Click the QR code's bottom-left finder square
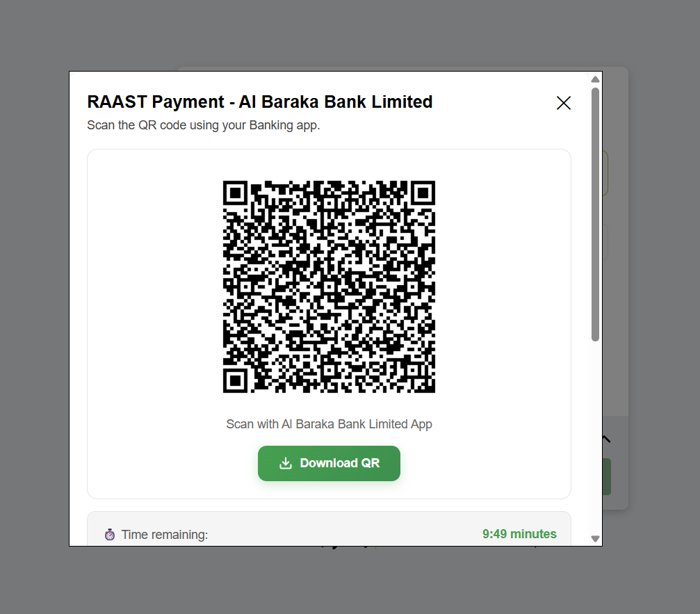Viewport: 700px width, 614px height. (x=235, y=380)
